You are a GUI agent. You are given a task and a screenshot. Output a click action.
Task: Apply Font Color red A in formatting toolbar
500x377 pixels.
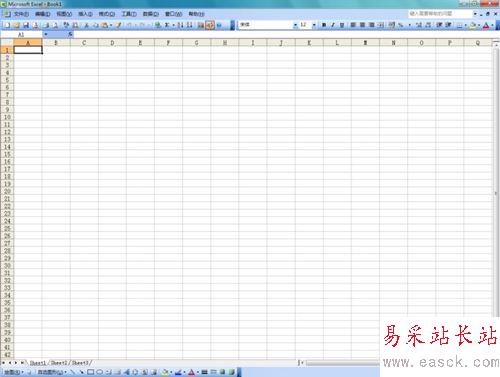coord(486,25)
